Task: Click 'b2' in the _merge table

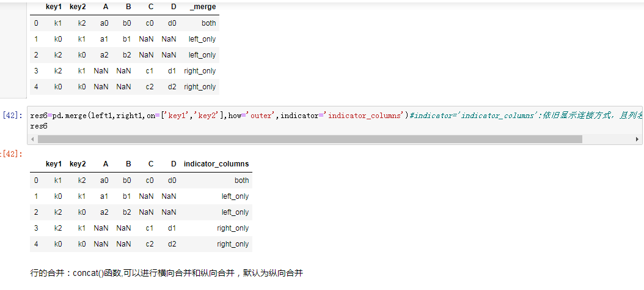Action: (x=127, y=55)
